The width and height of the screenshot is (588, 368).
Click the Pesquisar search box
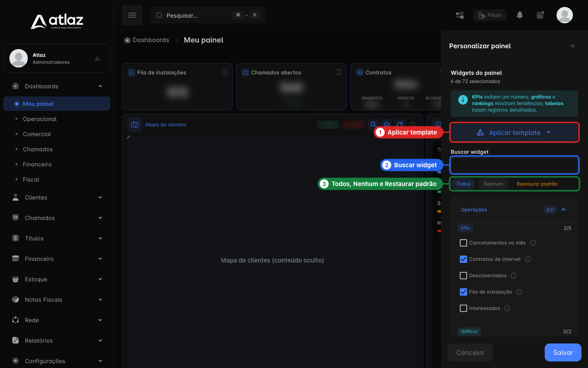[208, 15]
